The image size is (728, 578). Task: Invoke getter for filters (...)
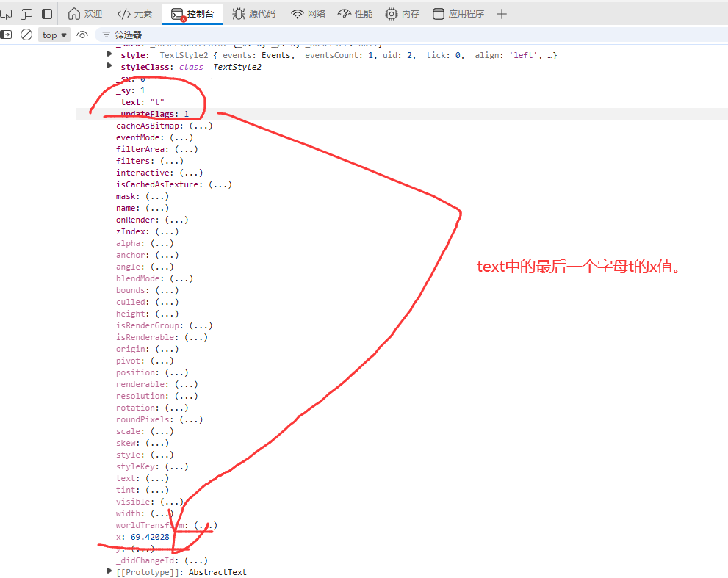172,161
